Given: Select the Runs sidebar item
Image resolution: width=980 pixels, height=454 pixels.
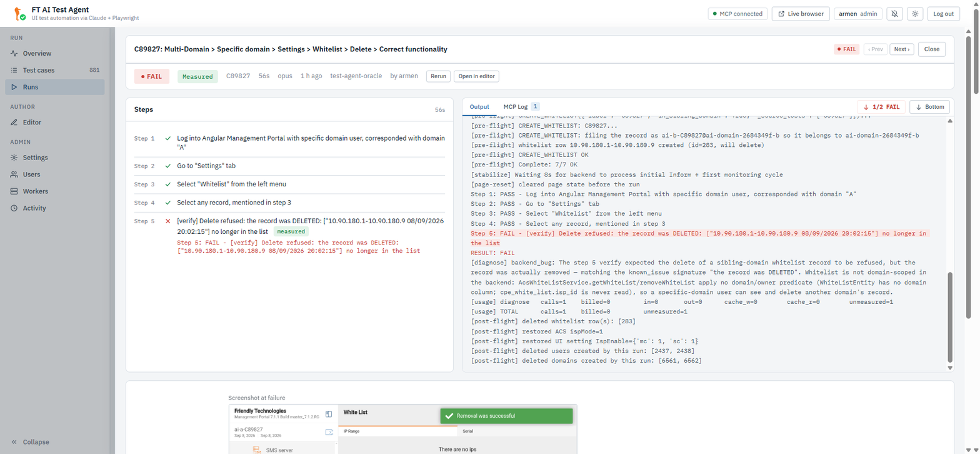Looking at the screenshot, I should tap(55, 87).
